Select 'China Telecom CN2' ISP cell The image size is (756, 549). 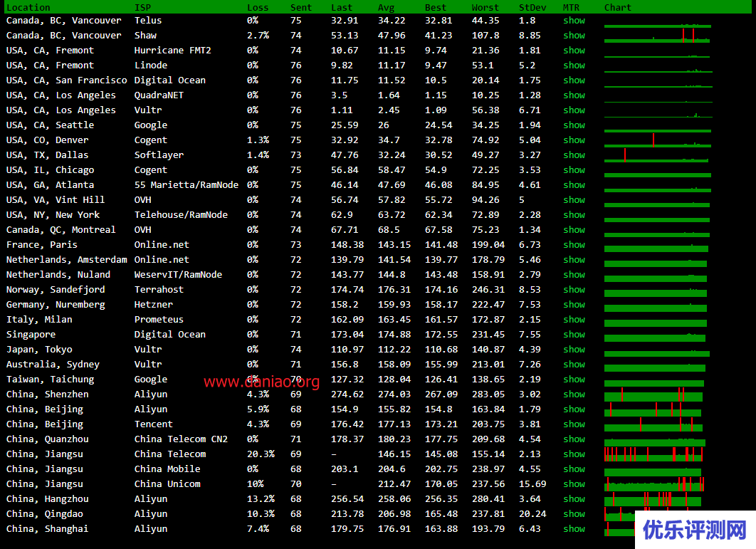[181, 439]
